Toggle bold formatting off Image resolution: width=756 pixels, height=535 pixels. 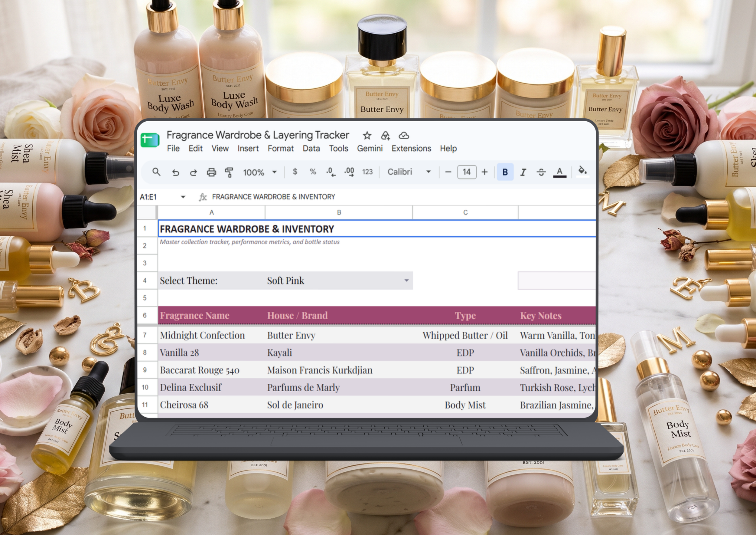505,172
